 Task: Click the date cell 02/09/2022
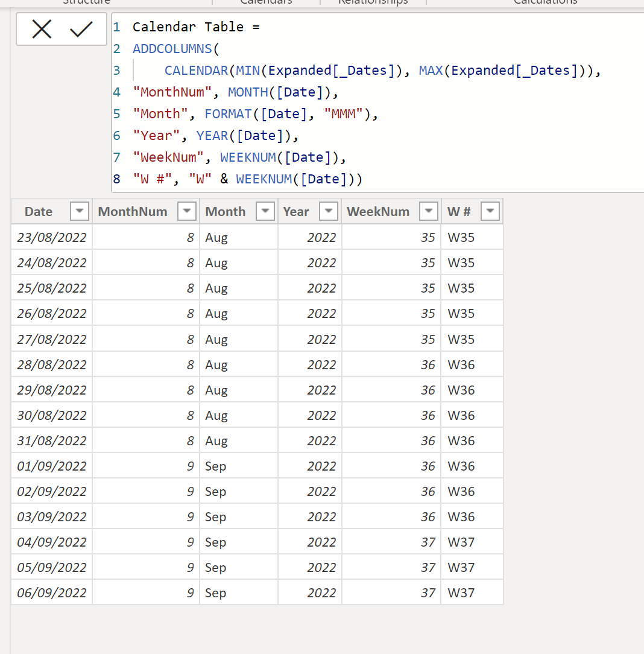52,491
